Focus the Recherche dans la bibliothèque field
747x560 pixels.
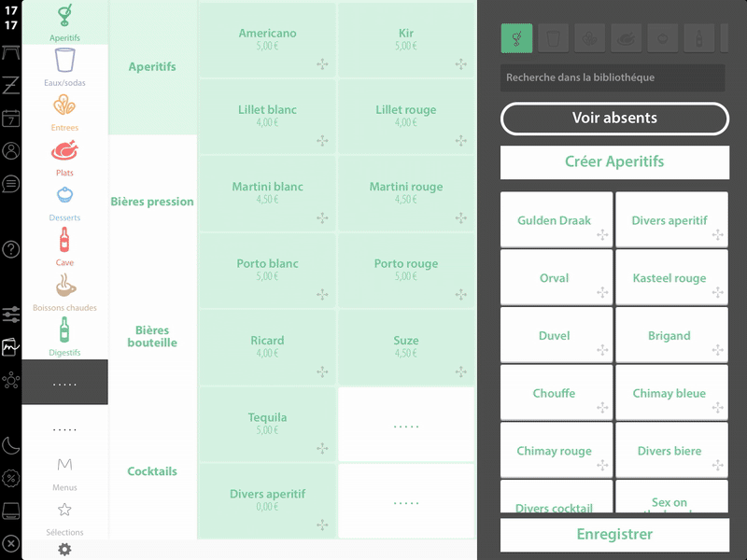[613, 77]
